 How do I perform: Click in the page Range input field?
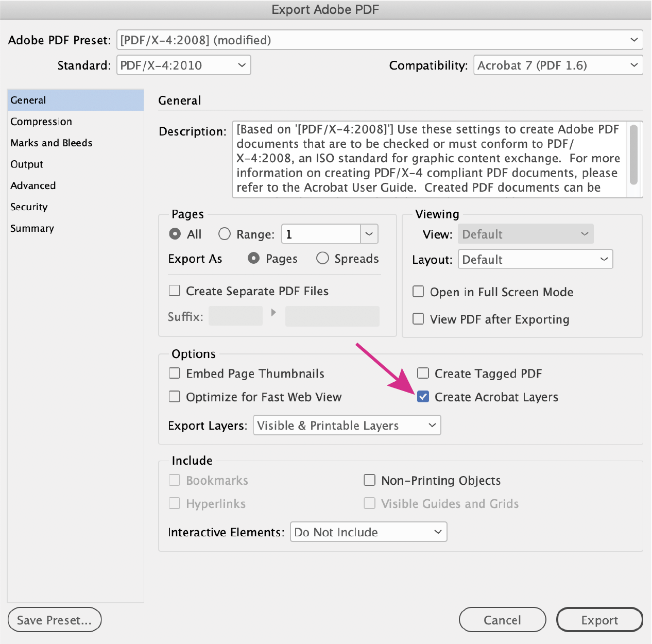click(319, 234)
